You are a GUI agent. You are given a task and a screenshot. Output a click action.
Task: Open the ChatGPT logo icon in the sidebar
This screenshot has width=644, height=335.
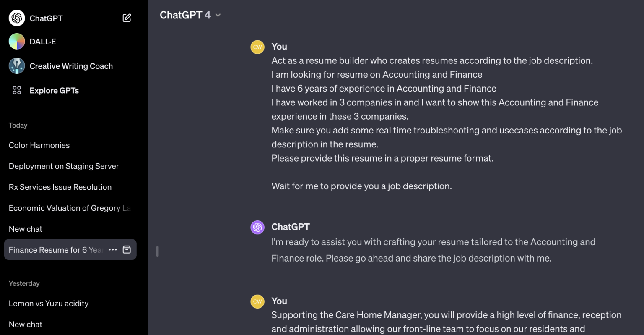[x=17, y=18]
